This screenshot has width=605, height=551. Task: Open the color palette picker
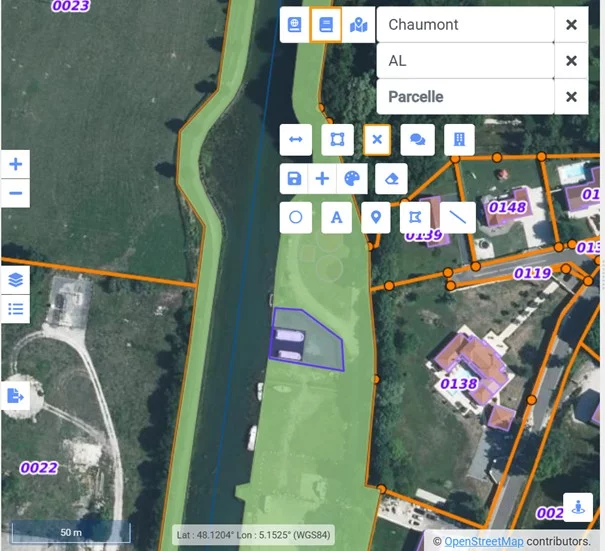(352, 178)
